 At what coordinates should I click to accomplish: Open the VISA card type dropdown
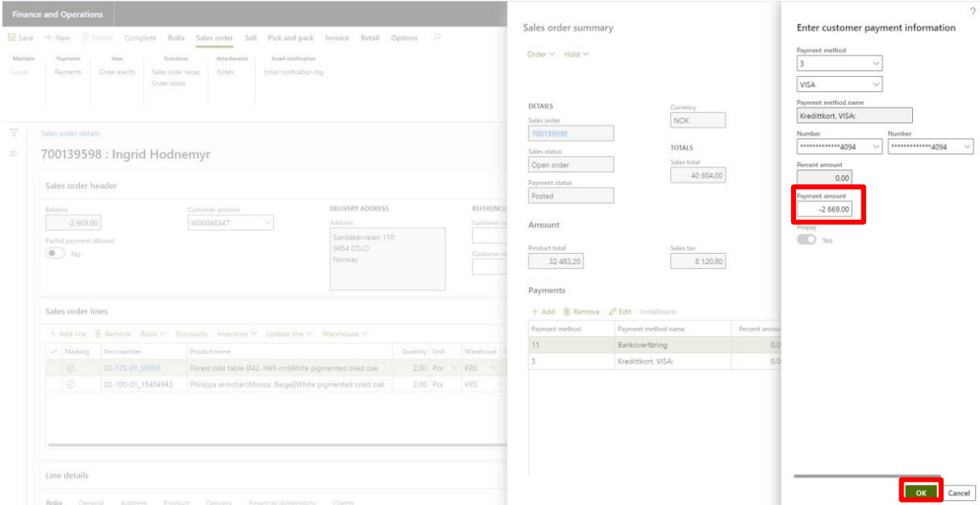839,84
